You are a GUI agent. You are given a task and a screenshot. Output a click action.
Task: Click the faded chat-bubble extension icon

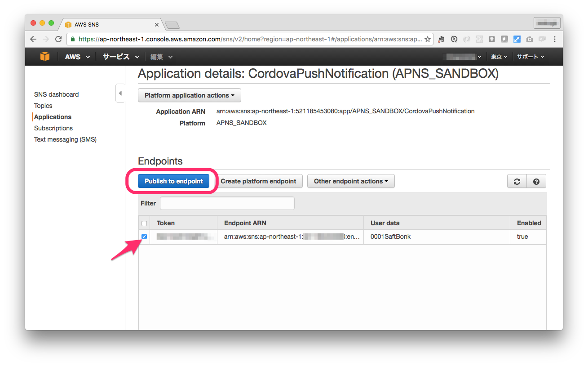coord(542,39)
